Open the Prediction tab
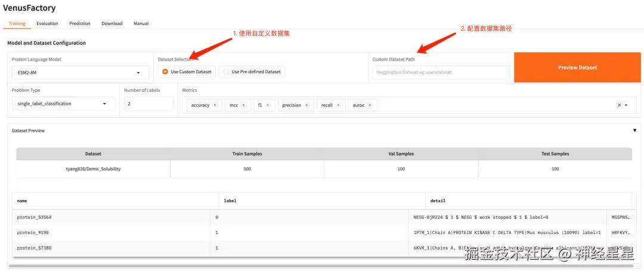 [80, 23]
